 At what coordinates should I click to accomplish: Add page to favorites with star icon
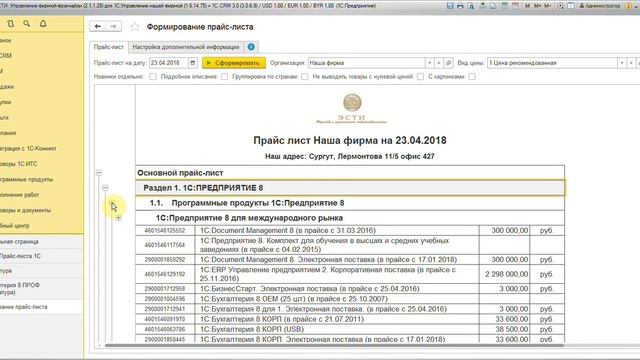[x=135, y=27]
